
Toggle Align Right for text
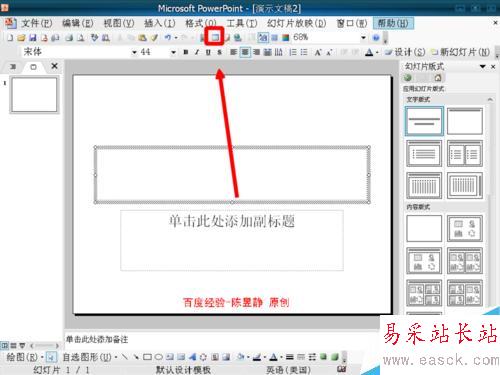pyautogui.click(x=256, y=52)
